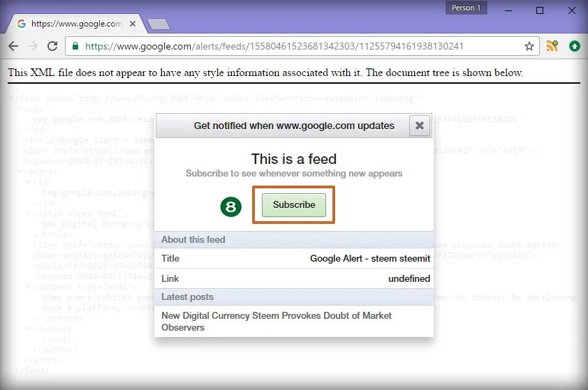Screen dimensions: 588x390
Task: Click the 'Subscribe to see whenever something new appears' text
Action: [x=293, y=174]
